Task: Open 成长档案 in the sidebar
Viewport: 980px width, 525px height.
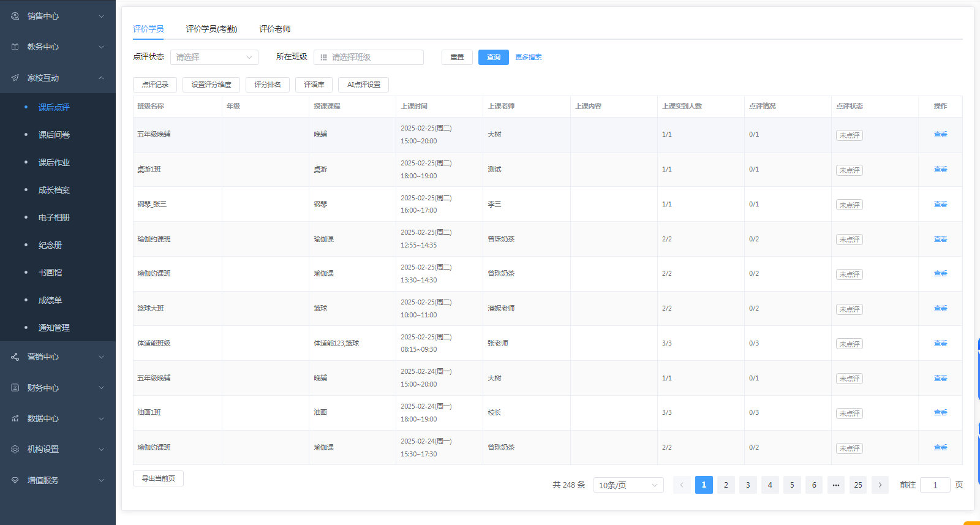Action: [54, 190]
